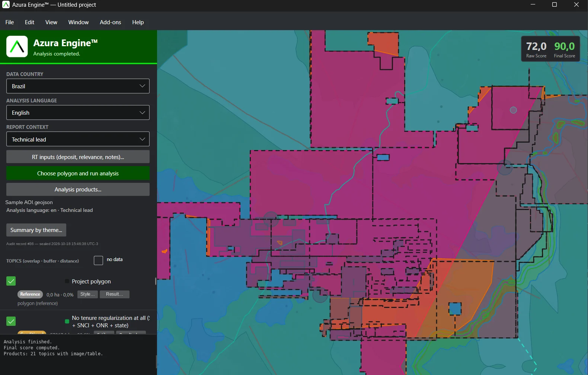Image resolution: width=588 pixels, height=375 pixels.
Task: Click the '0,0 ha · 0,0%' value
Action: coord(60,295)
